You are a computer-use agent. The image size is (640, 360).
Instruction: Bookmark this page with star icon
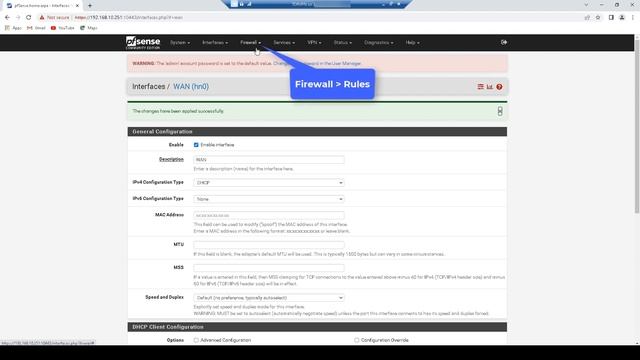click(x=598, y=18)
